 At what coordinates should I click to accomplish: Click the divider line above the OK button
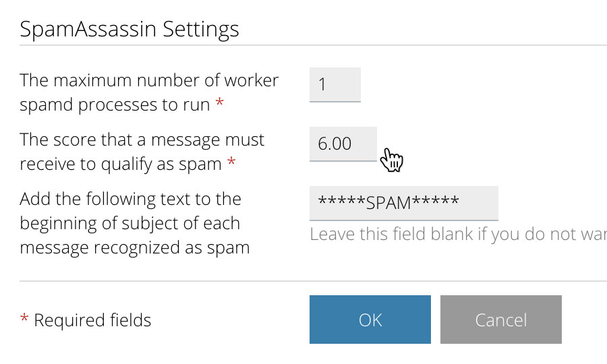[313, 281]
